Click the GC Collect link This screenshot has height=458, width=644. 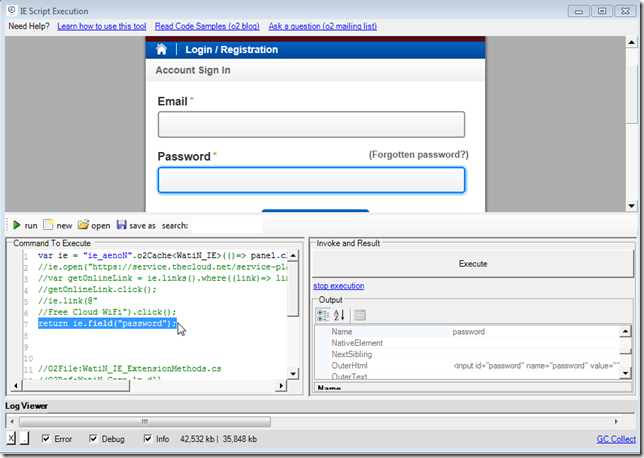click(x=616, y=439)
